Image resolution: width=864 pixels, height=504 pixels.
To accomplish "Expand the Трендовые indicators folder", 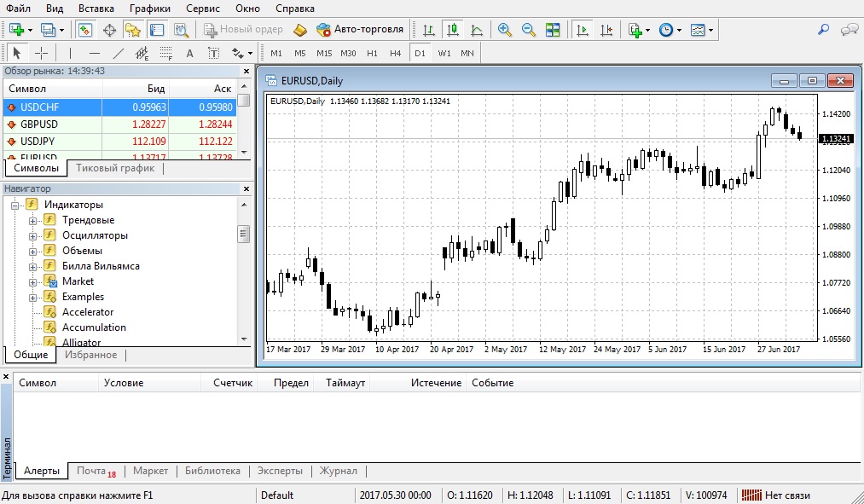I will 32,221.
